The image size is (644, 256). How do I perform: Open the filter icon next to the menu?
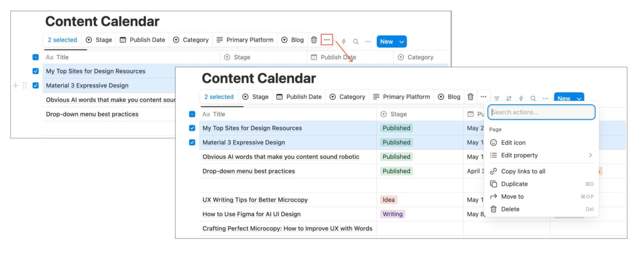(x=496, y=97)
